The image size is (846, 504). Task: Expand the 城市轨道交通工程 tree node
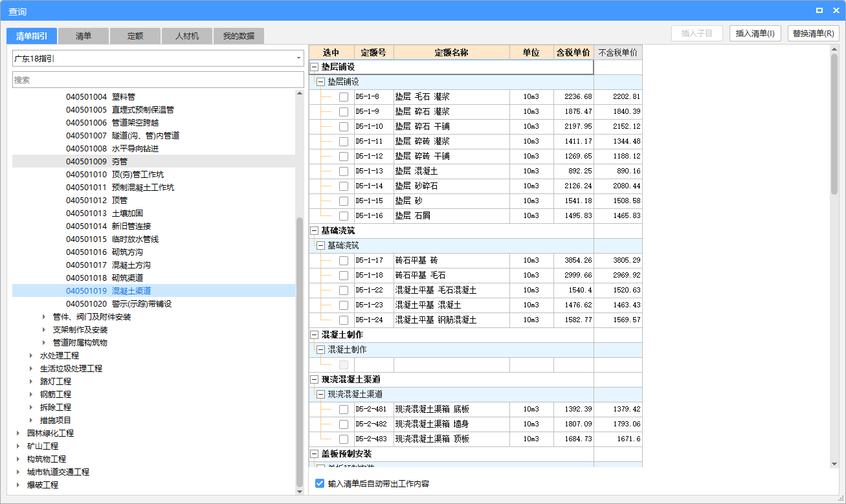coord(18,472)
